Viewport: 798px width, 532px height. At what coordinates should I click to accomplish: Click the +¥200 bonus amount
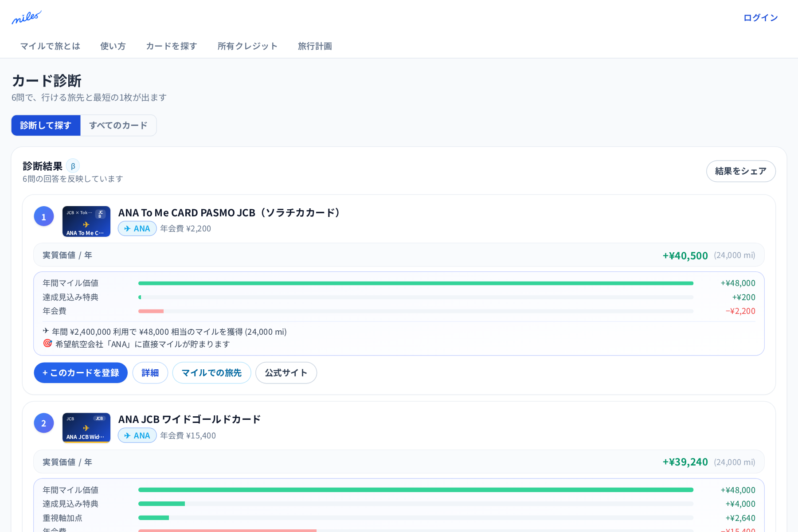click(743, 297)
